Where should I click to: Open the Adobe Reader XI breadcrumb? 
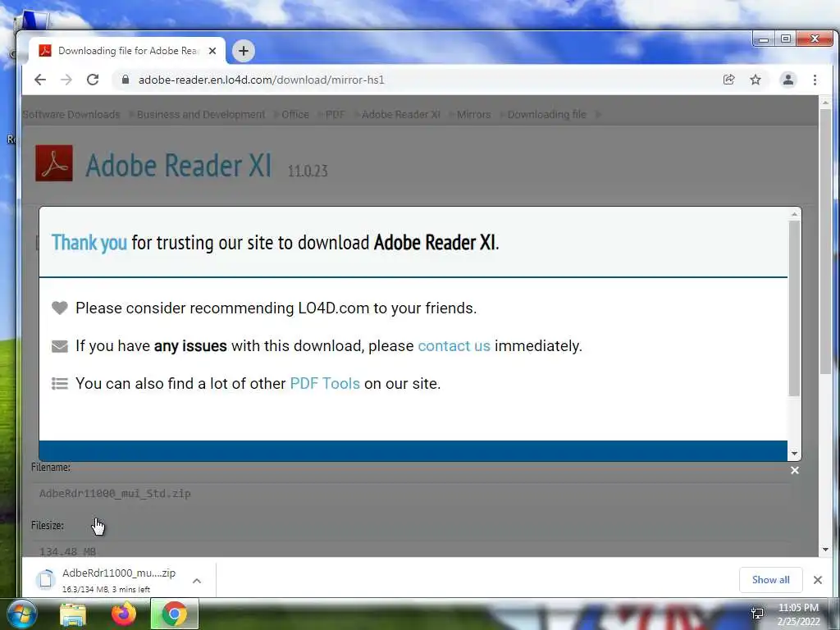pyautogui.click(x=400, y=114)
